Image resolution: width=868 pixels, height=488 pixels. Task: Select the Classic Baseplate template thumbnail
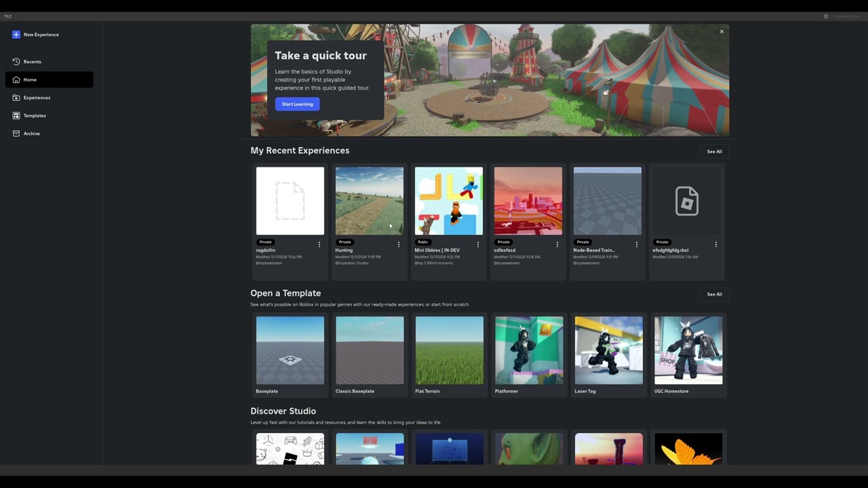(370, 350)
